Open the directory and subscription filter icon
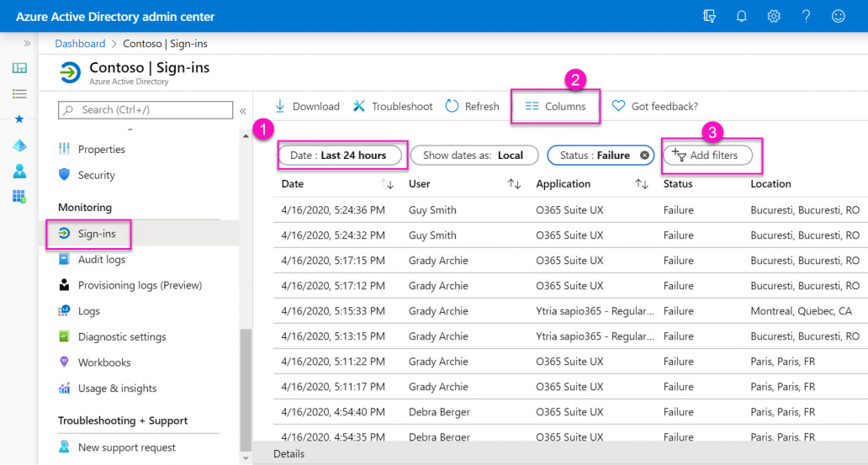This screenshot has width=868, height=465. 709,16
